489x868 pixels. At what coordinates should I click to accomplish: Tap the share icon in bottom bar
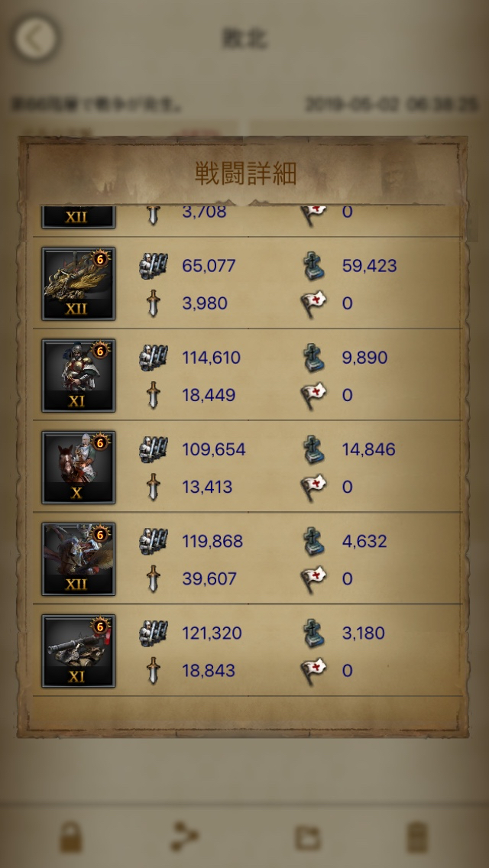pyautogui.click(x=185, y=837)
